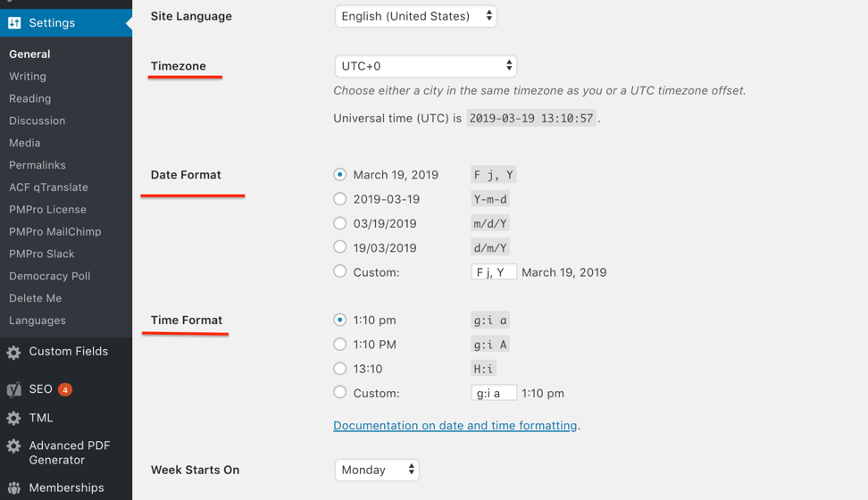Click the 'm/d/Y' format code
Image resolution: width=868 pixels, height=500 pixels.
[x=490, y=223]
